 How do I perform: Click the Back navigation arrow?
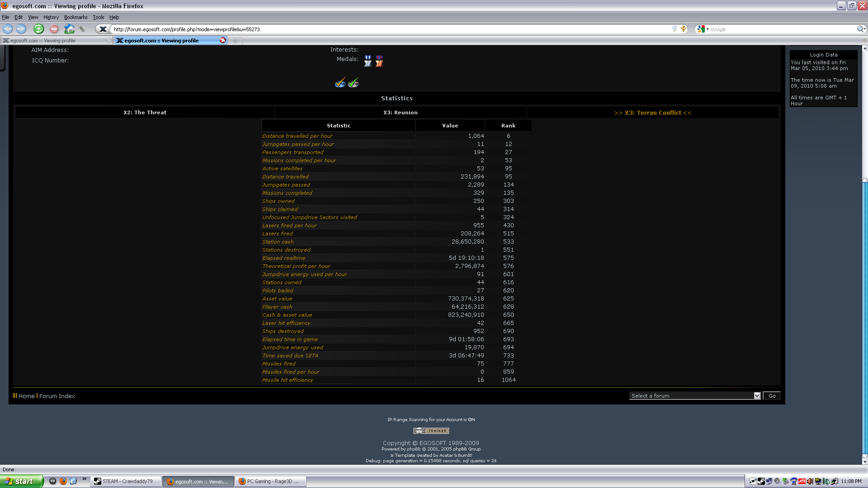point(8,29)
